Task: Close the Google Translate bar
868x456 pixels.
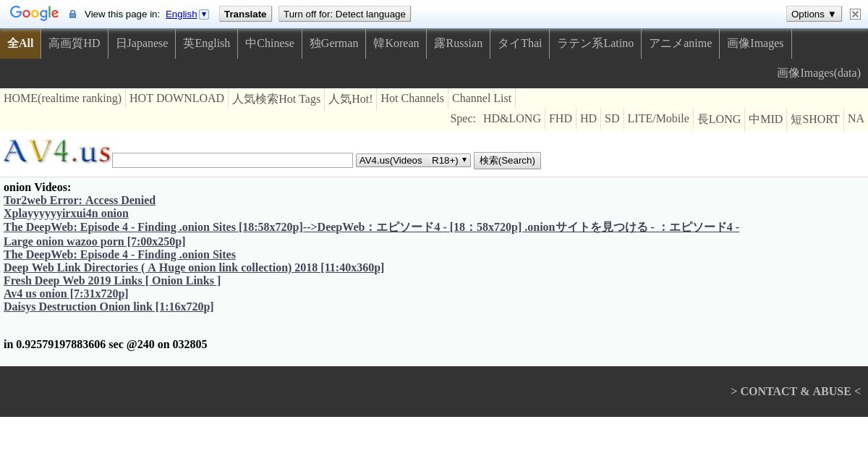Action: (x=855, y=14)
